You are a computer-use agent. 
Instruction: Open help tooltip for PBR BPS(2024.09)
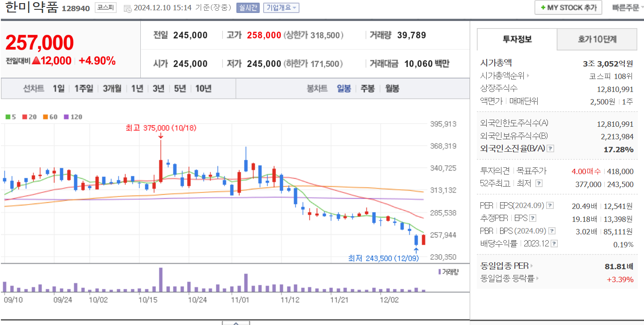(552, 230)
